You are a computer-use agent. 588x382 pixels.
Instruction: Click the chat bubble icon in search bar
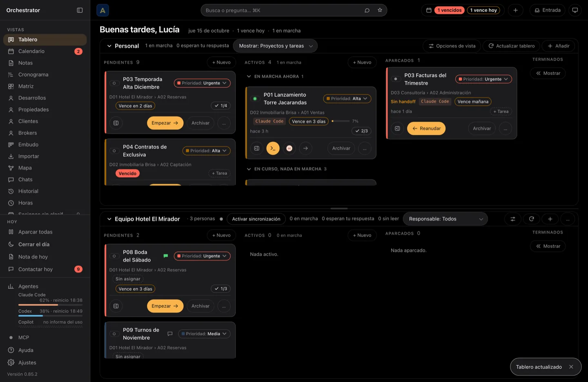pos(367,10)
